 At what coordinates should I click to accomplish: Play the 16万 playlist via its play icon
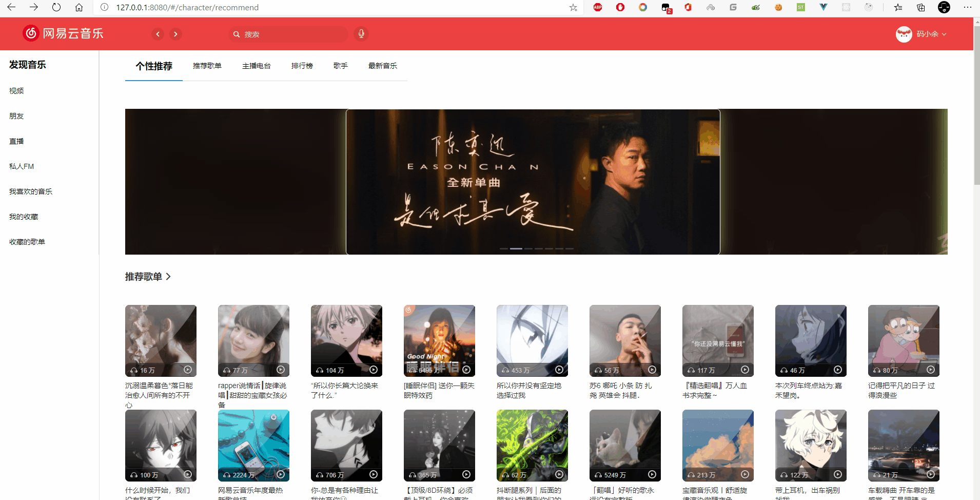tap(188, 370)
